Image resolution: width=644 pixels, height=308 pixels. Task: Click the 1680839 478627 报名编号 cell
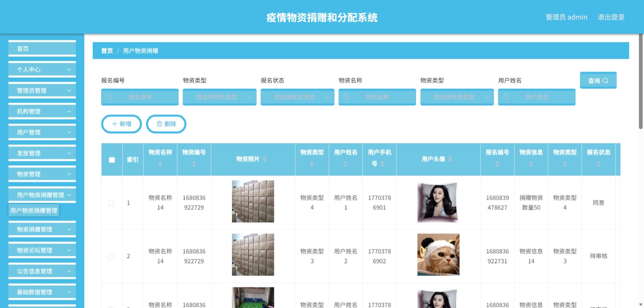[497, 203]
